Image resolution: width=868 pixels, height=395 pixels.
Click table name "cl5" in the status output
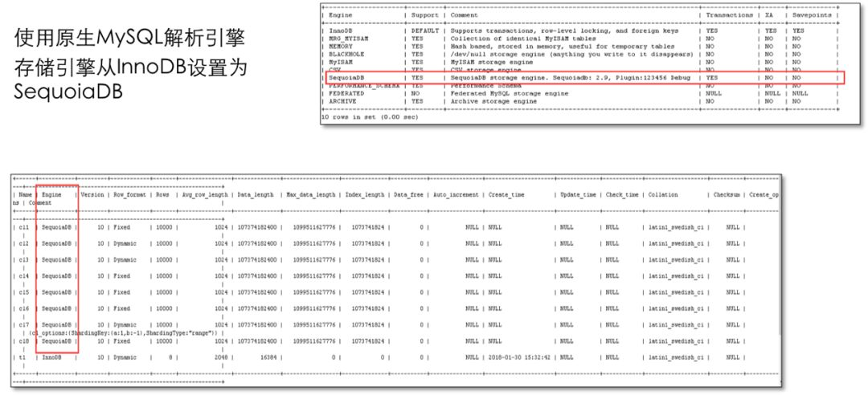coord(24,292)
